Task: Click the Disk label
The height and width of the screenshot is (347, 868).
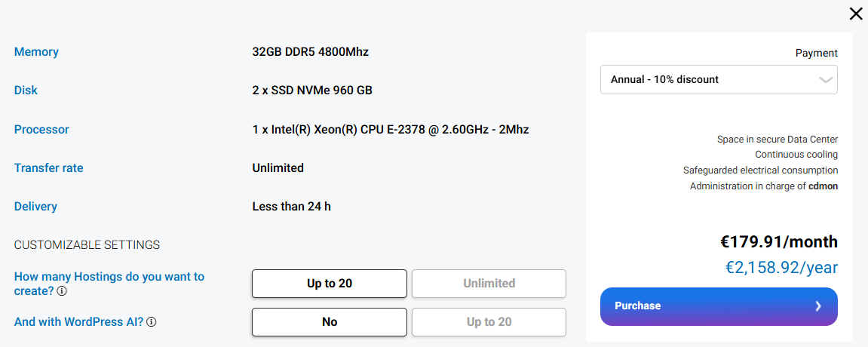Action: [26, 91]
